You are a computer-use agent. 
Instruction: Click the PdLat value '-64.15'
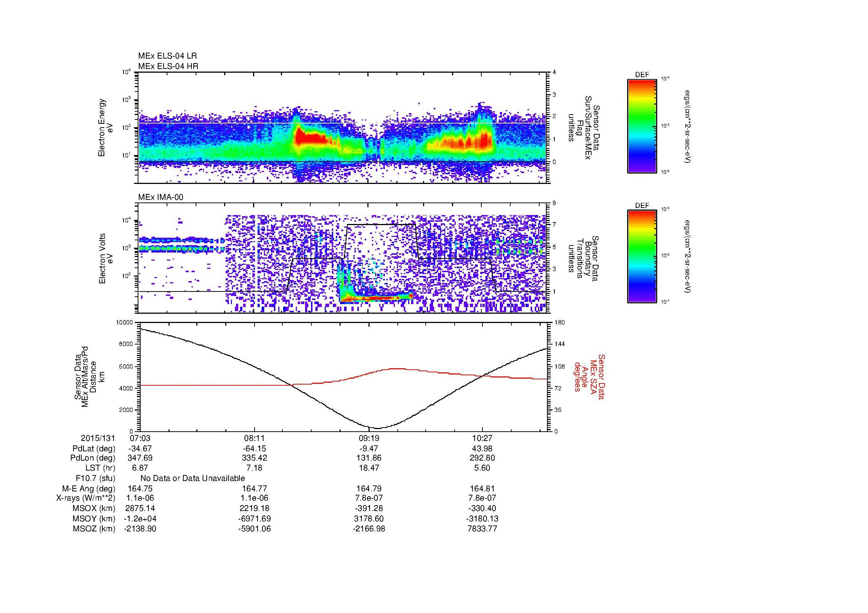point(255,449)
